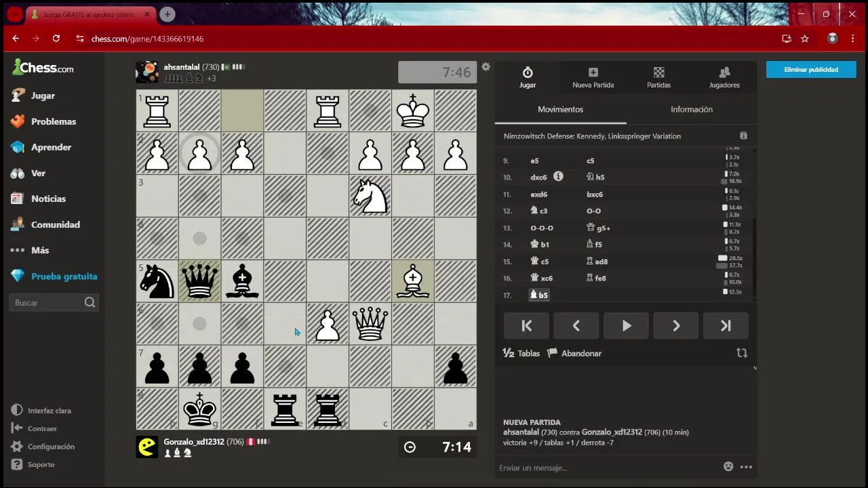Select move xc6 in move list
Image resolution: width=868 pixels, height=488 pixels.
tap(542, 278)
